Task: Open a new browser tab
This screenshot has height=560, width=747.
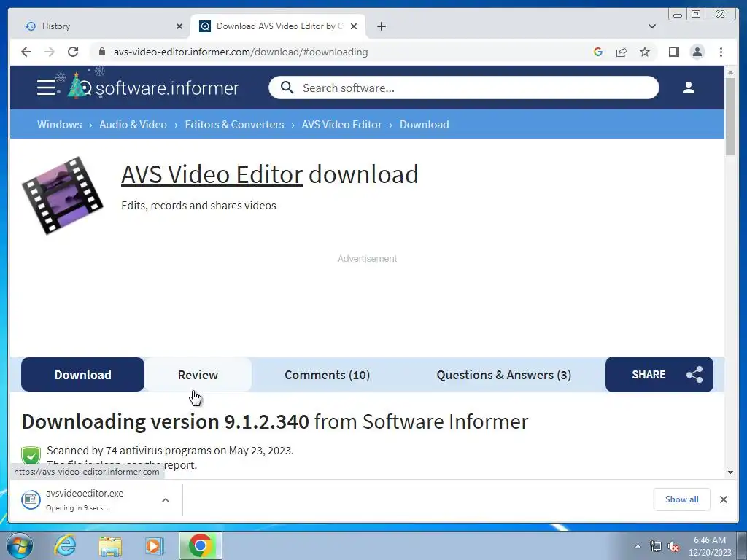Action: pyautogui.click(x=382, y=26)
